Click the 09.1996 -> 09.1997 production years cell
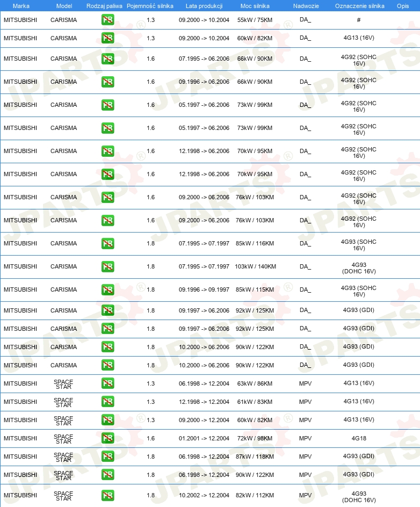This screenshot has width=420, height=507. (204, 289)
